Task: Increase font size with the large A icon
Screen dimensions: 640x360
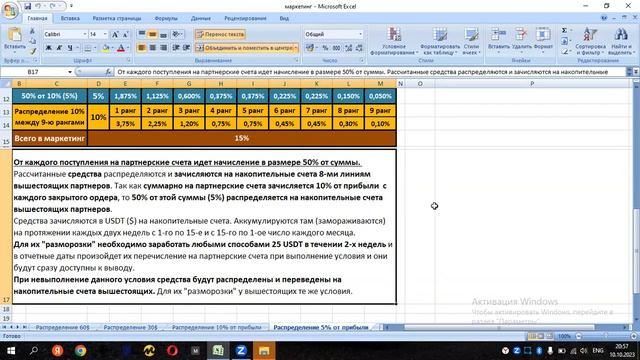Action: click(x=115, y=34)
